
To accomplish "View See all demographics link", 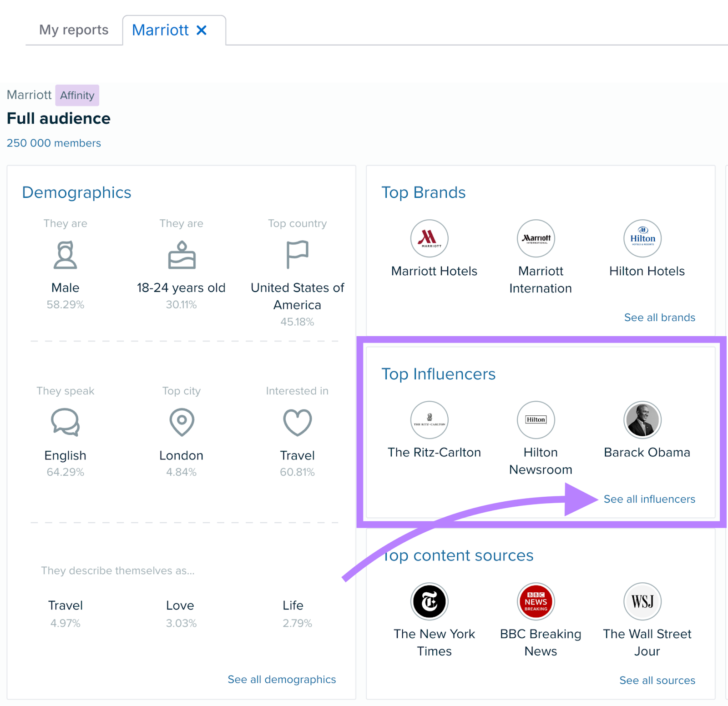I will point(282,680).
